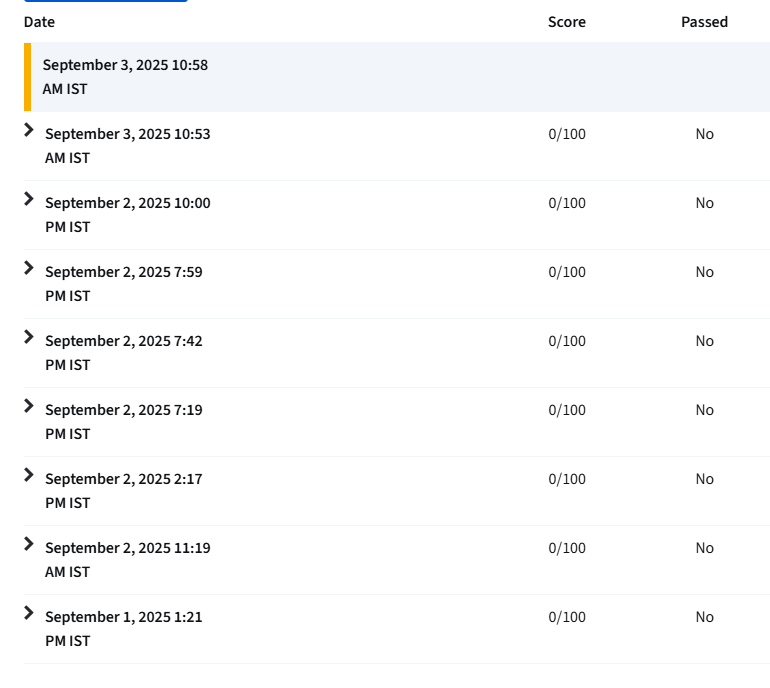Click the blue button above Date header
The height and width of the screenshot is (688, 770).
(106, 1)
